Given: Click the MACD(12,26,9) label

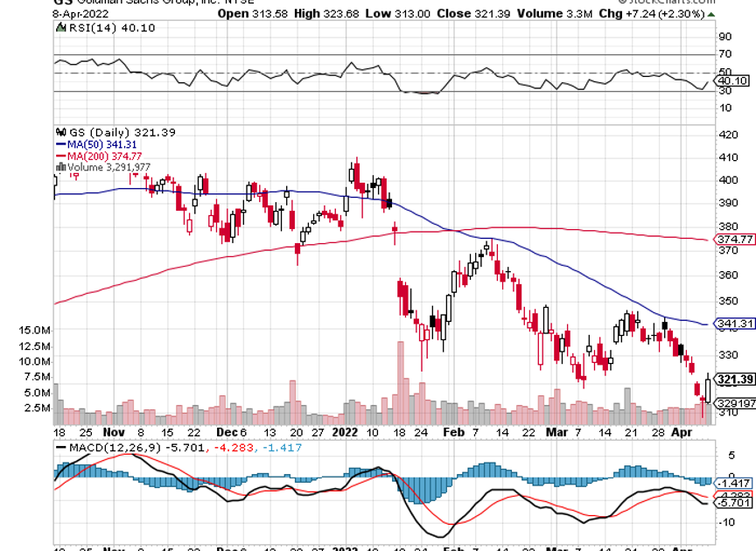Looking at the screenshot, I should click(115, 448).
